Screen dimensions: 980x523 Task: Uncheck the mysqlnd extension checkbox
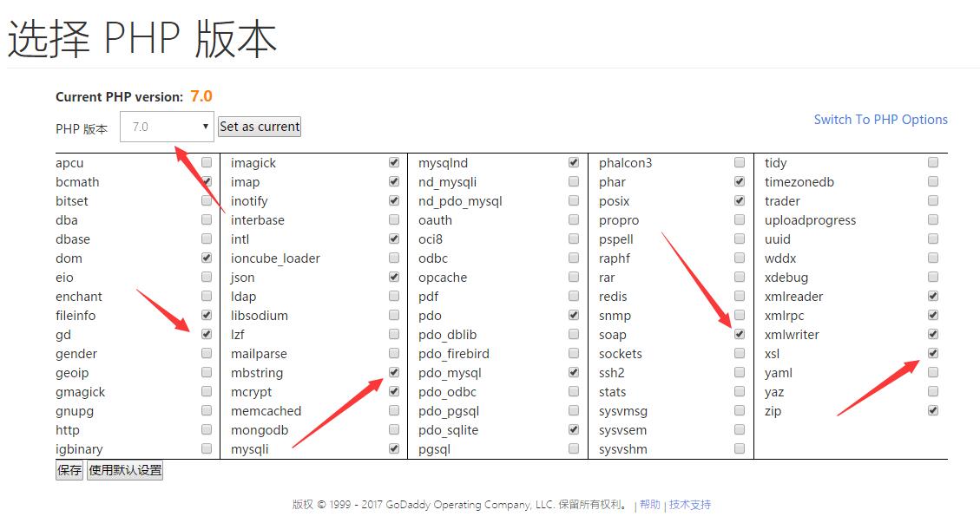coord(573,162)
